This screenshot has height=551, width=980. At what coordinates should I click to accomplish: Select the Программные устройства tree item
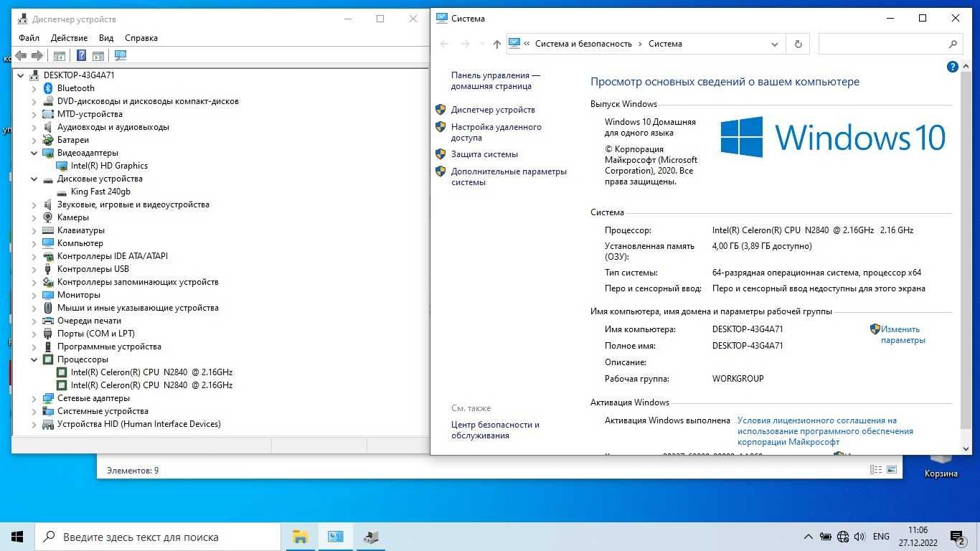109,347
